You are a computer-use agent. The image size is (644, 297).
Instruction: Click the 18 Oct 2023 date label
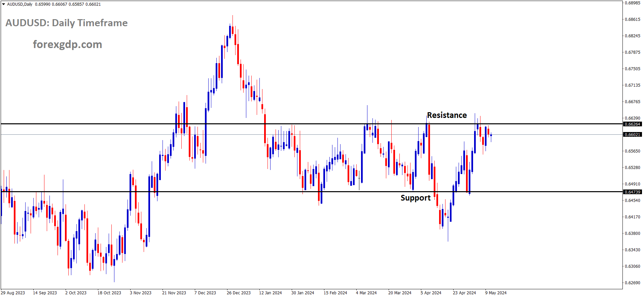[109, 293]
